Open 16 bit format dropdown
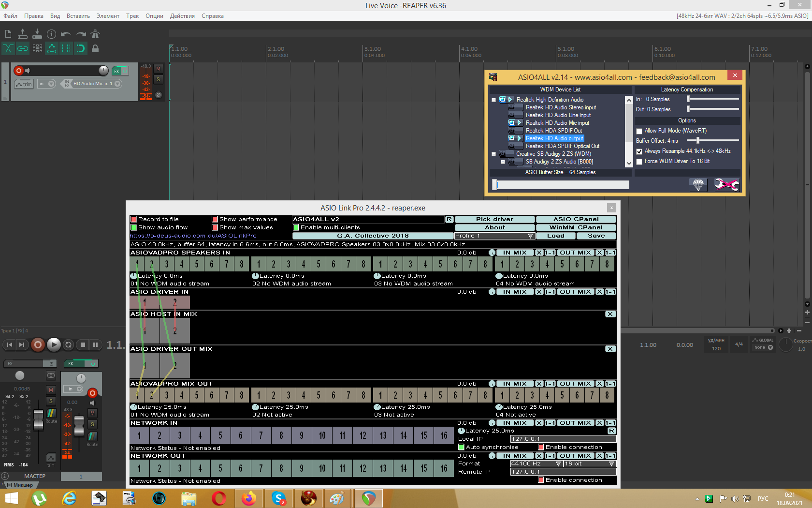 tap(590, 463)
